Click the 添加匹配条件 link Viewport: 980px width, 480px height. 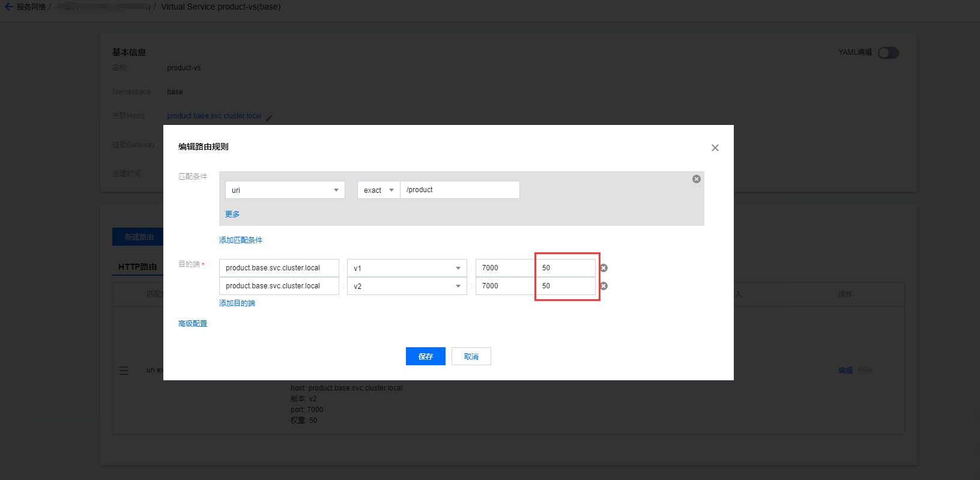coord(241,240)
